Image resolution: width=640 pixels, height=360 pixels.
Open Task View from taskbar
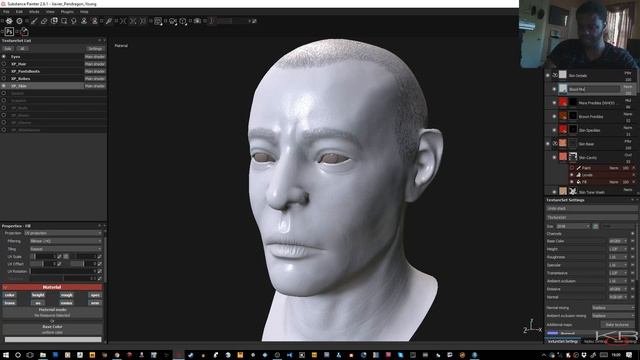point(30,355)
